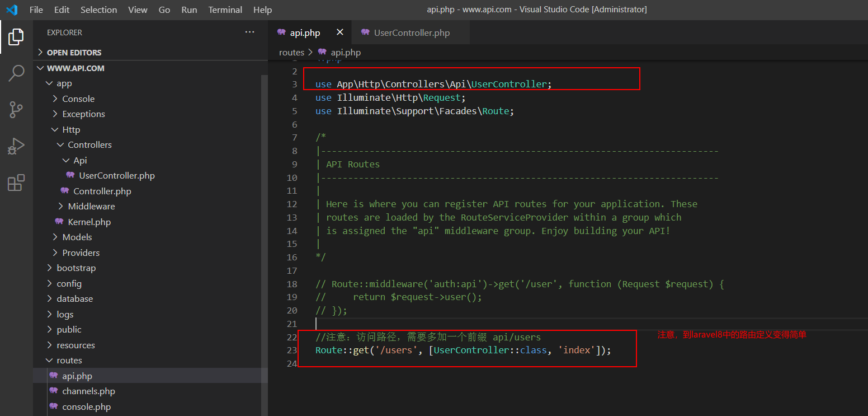
Task: Open the Help menu
Action: (x=263, y=10)
